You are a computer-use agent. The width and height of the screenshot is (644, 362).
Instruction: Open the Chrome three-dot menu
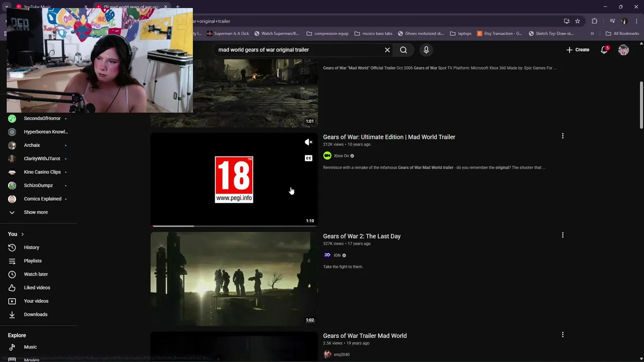(636, 21)
